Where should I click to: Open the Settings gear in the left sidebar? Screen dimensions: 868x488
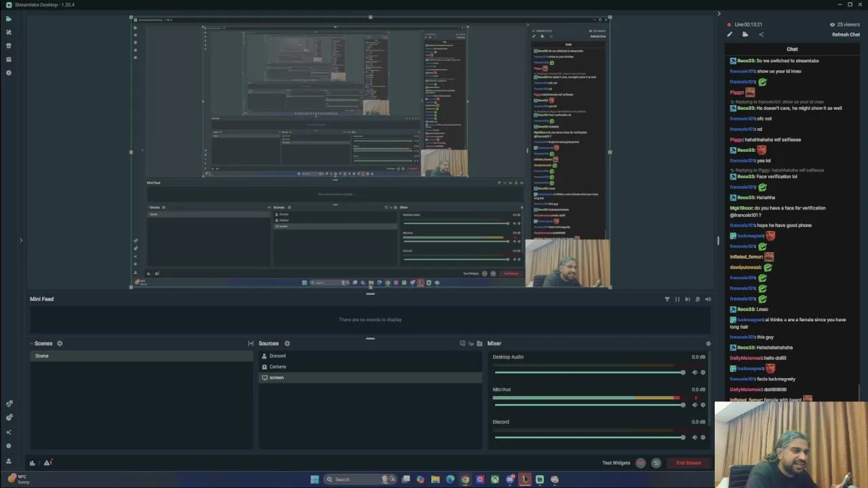pos(9,446)
